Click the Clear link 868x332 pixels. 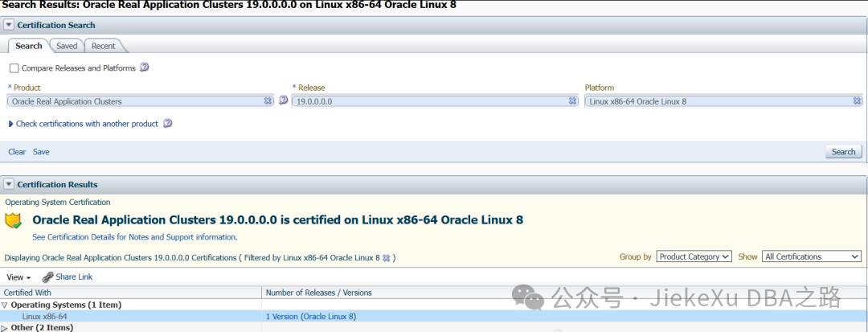[17, 152]
